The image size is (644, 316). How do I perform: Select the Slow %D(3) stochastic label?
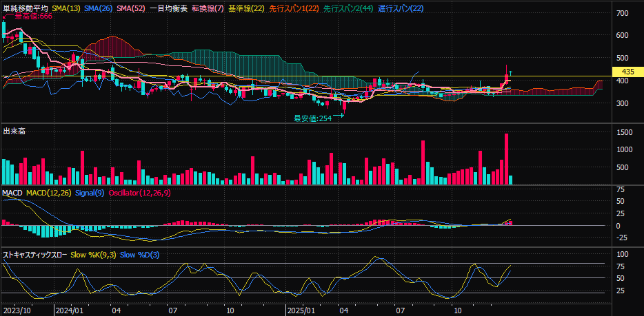140,255
